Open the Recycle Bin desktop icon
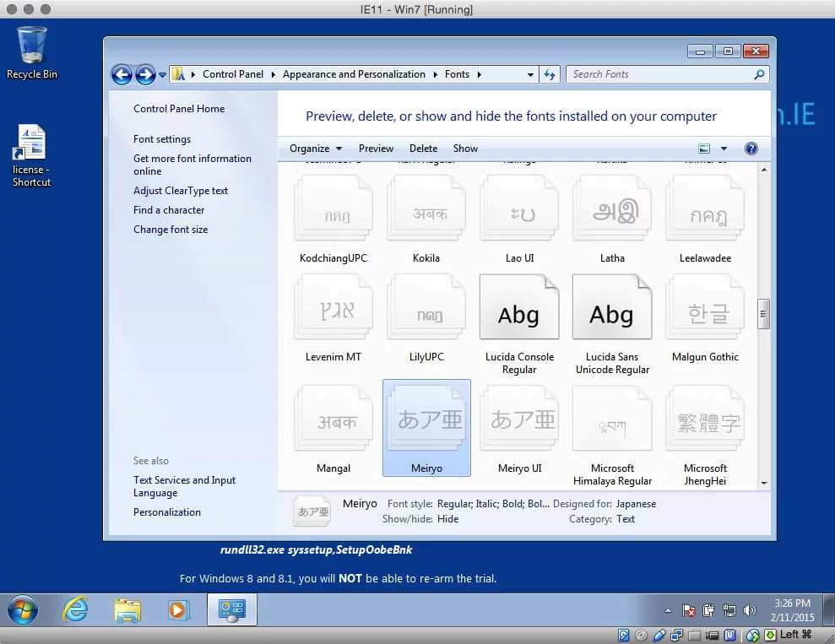Image resolution: width=835 pixels, height=644 pixels. point(31,53)
